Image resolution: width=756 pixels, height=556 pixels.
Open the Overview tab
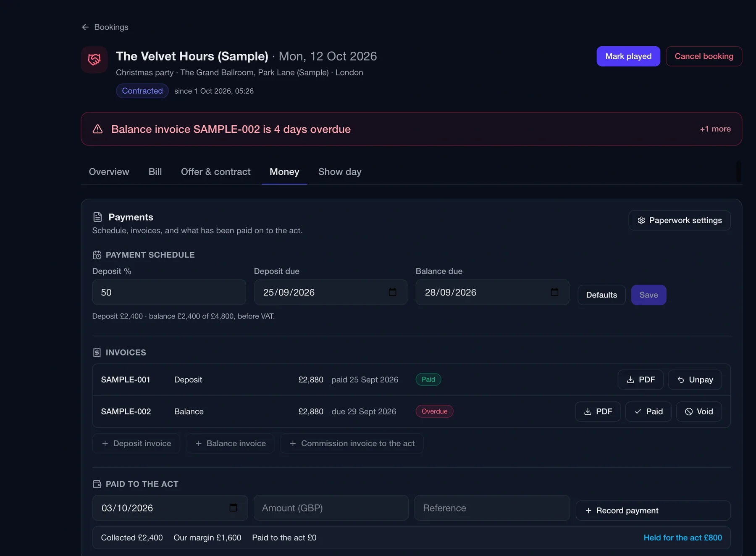tap(109, 172)
